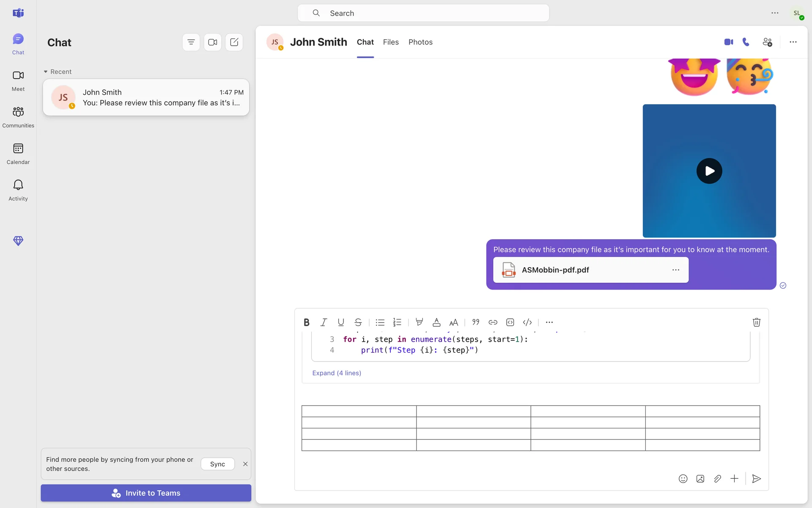Start a video call with John Smith
The height and width of the screenshot is (508, 812).
(728, 42)
